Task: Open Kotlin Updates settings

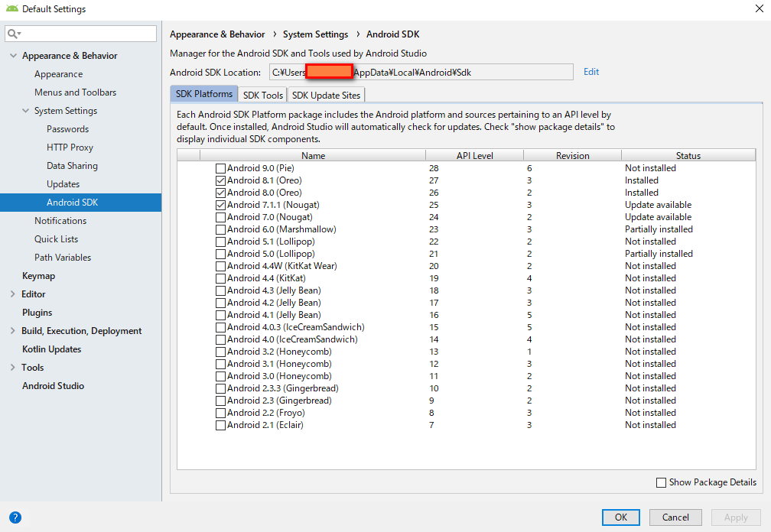Action: pos(52,349)
